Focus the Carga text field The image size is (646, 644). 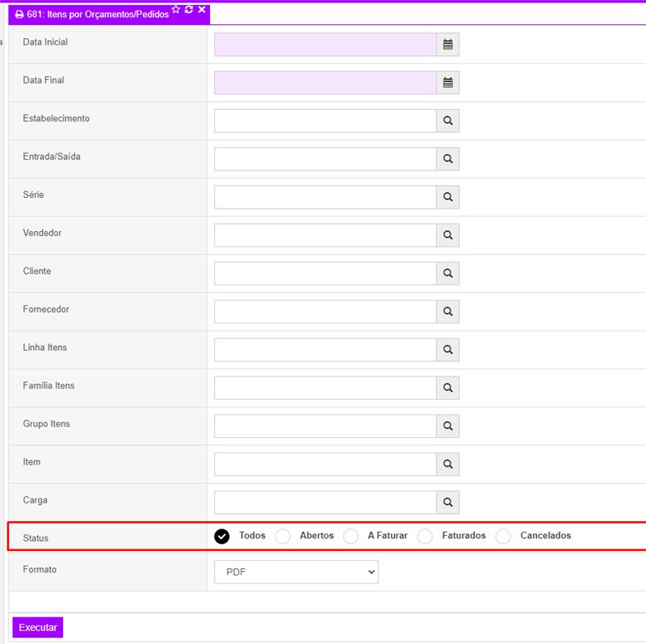(x=325, y=502)
